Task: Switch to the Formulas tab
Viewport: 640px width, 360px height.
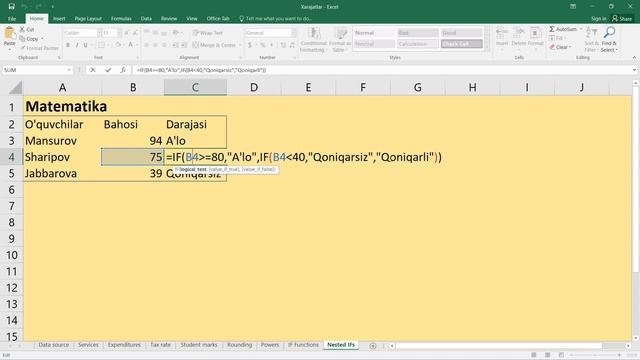Action: 121,19
